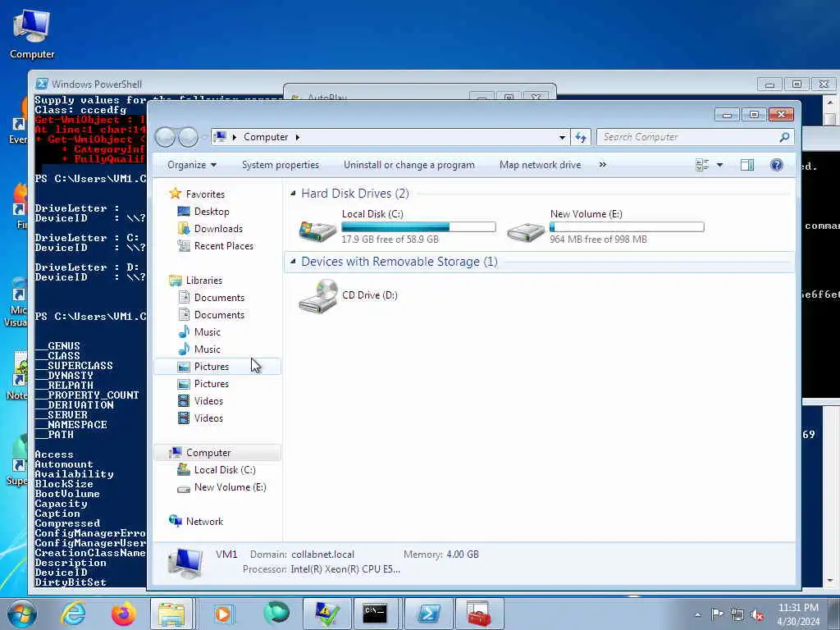This screenshot has width=840, height=630.
Task: Click Map network drive
Action: (540, 165)
